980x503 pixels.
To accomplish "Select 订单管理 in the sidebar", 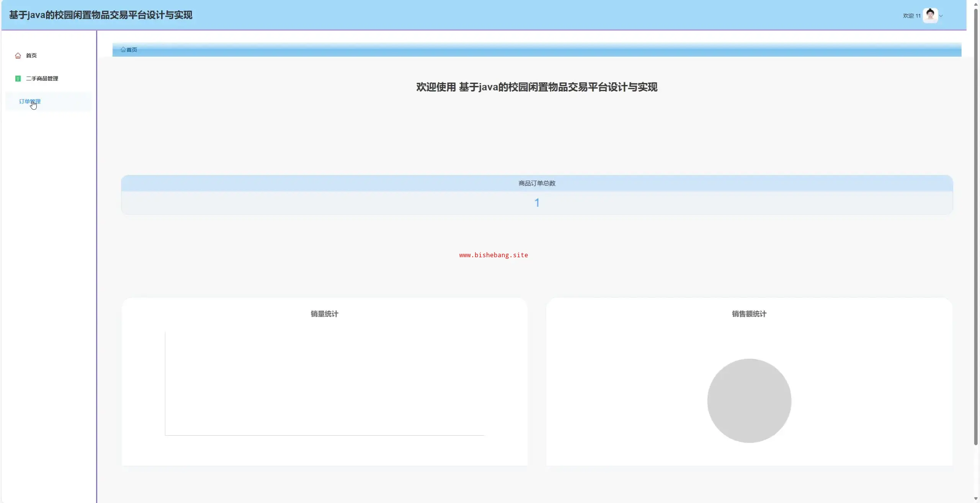I will tap(30, 101).
